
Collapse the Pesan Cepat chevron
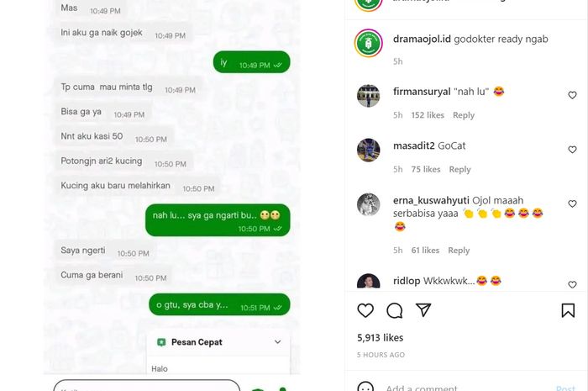click(x=277, y=342)
